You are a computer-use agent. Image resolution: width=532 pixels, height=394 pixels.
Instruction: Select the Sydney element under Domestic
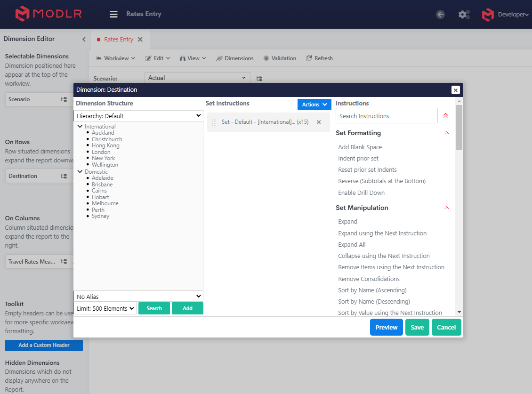pos(100,216)
